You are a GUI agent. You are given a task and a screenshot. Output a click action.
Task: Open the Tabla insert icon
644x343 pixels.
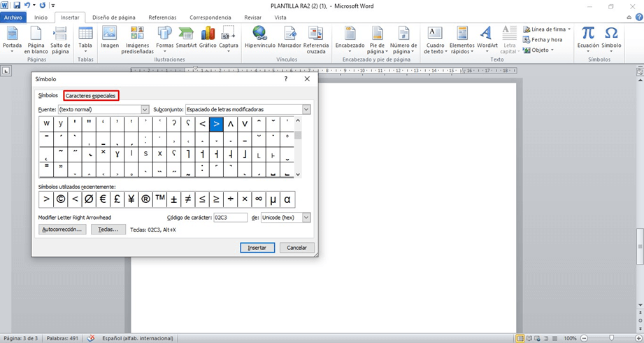click(85, 33)
